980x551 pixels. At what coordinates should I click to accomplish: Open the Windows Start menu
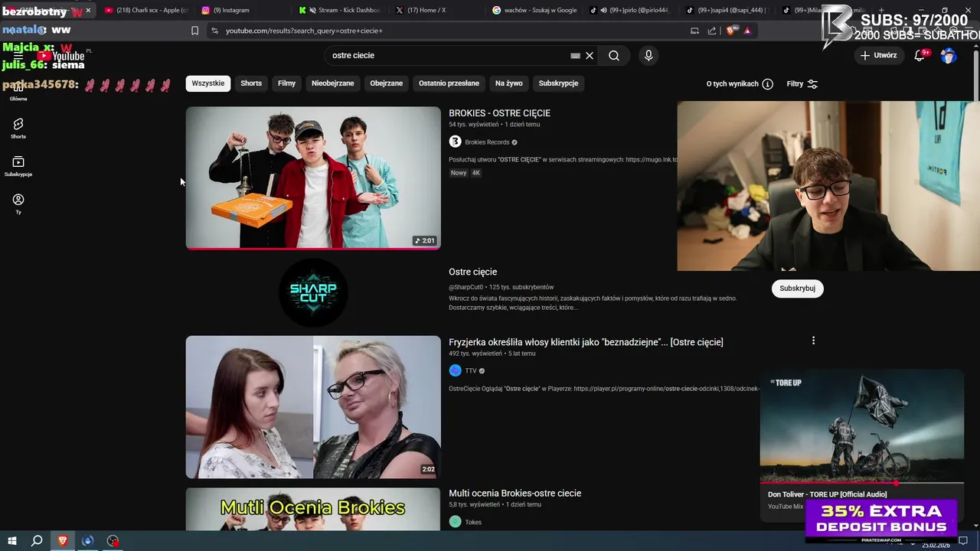click(12, 541)
